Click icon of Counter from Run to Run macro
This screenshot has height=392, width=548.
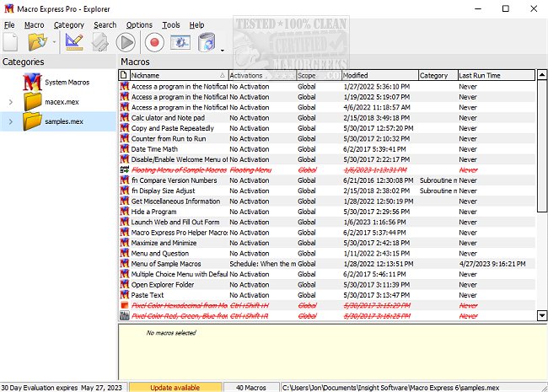click(125, 138)
